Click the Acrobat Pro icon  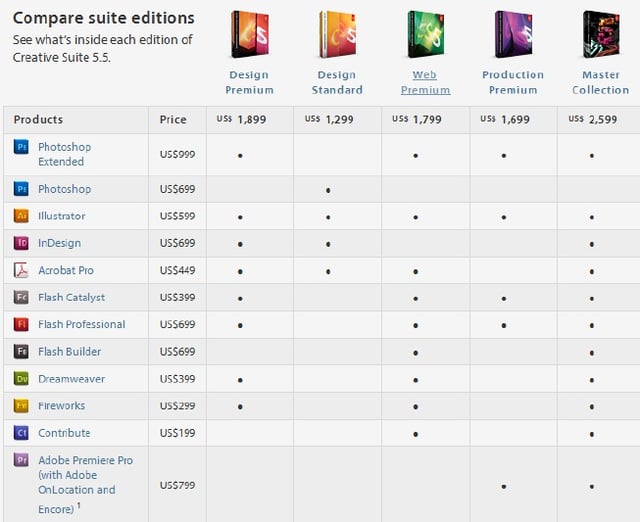pyautogui.click(x=21, y=270)
